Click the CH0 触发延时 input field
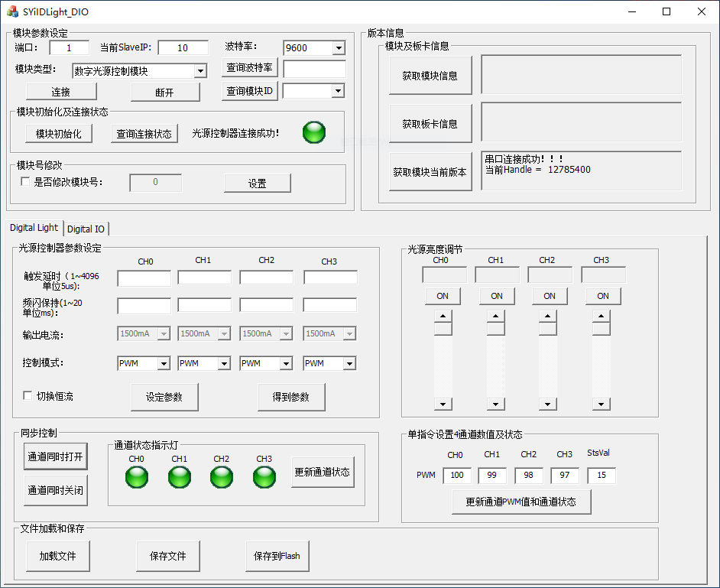Screen dimensions: 720x588 click(144, 278)
